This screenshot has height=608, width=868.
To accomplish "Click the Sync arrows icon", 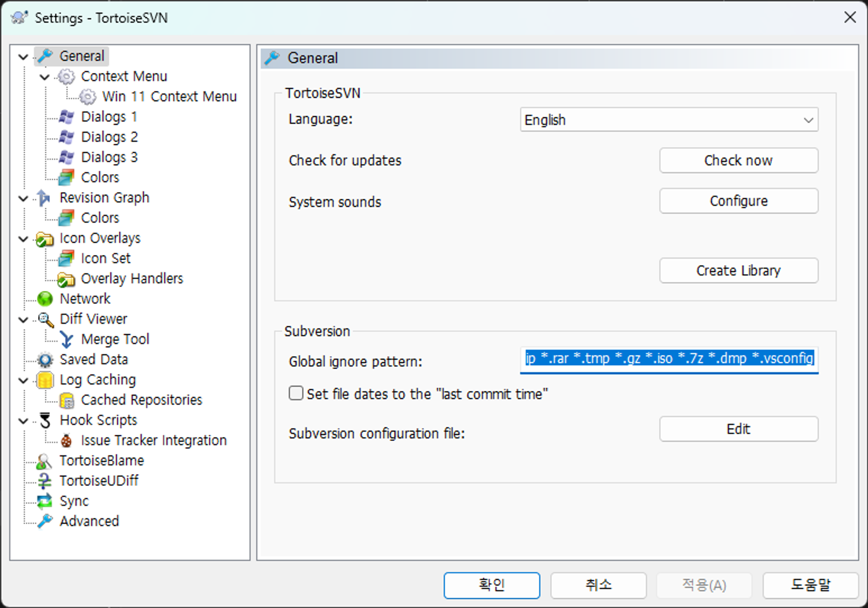I will [45, 501].
